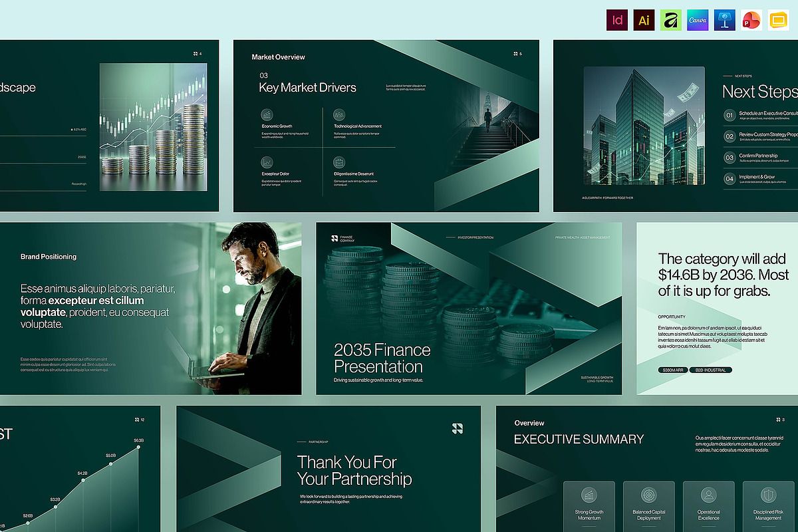The height and width of the screenshot is (532, 798).
Task: Click the 'EXECUTIVE SUMMARY' heading
Action: (579, 440)
